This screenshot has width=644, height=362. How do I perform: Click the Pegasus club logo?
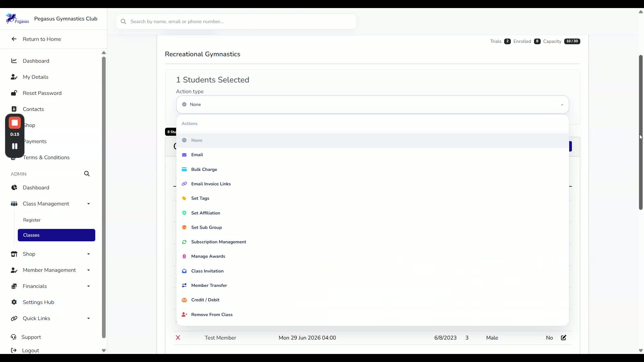coord(17,19)
